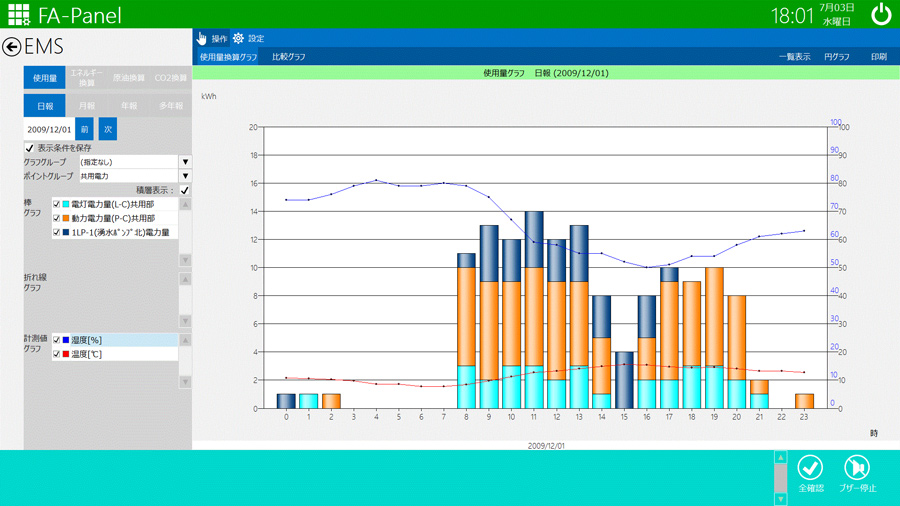900x506 pixels.
Task: Select 使用量 tab
Action: (x=45, y=77)
